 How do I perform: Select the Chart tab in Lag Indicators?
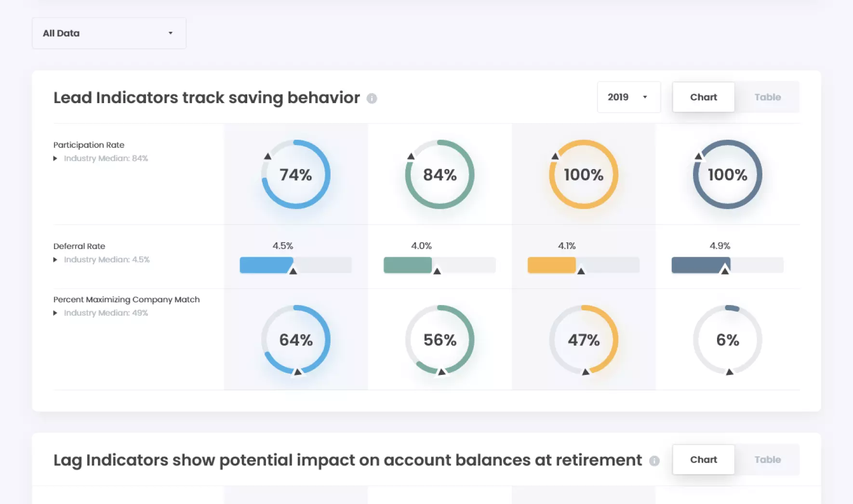704,460
